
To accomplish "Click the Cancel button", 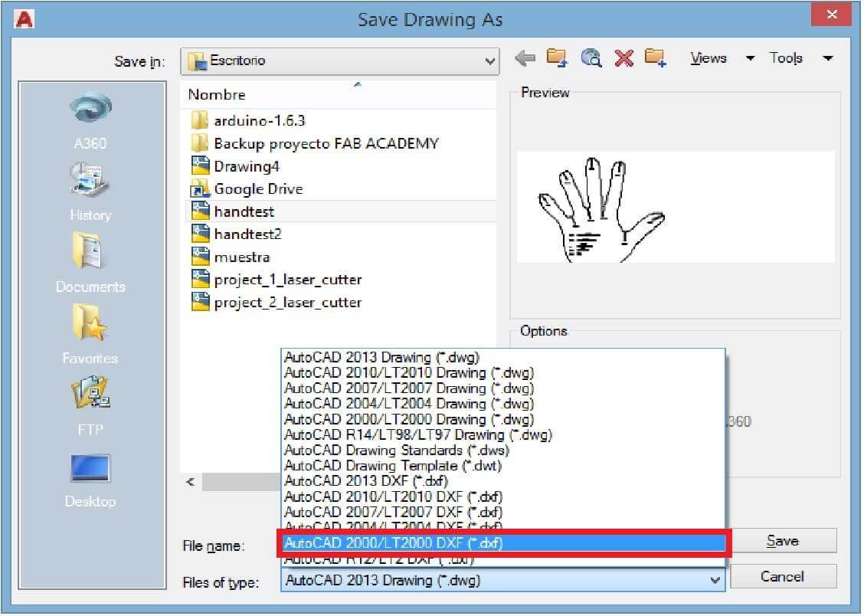I will (783, 576).
